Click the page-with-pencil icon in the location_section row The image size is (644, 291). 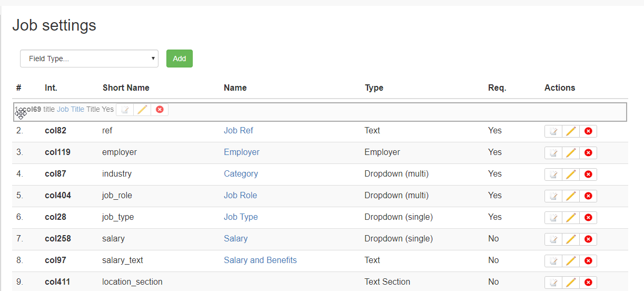point(553,283)
